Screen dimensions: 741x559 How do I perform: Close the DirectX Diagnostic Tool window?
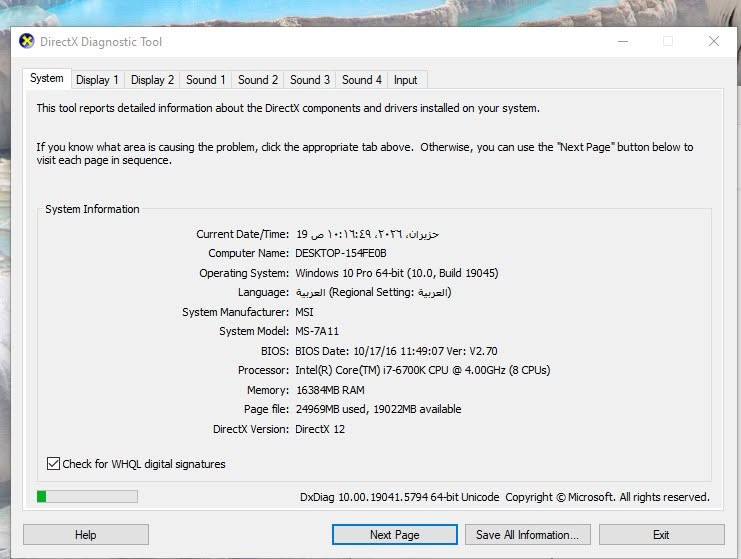tap(714, 42)
